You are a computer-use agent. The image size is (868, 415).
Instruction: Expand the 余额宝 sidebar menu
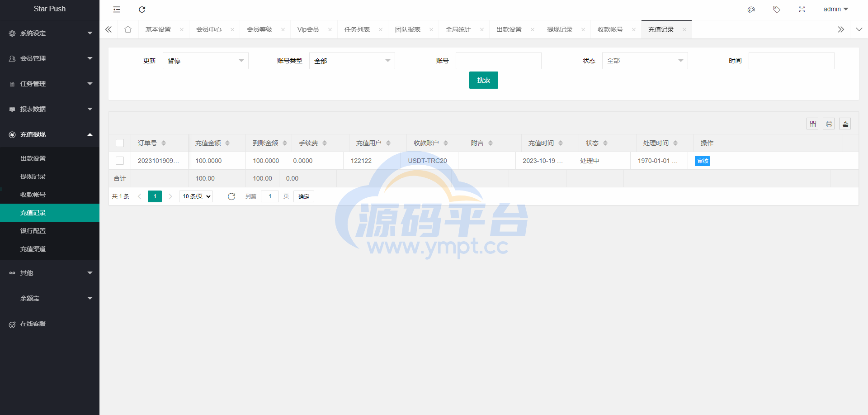click(50, 298)
